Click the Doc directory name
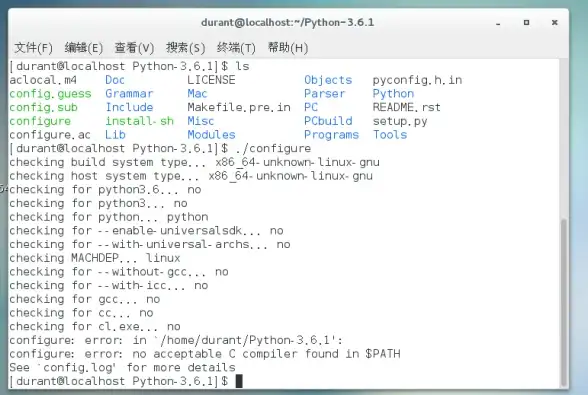The image size is (588, 395). (x=115, y=80)
